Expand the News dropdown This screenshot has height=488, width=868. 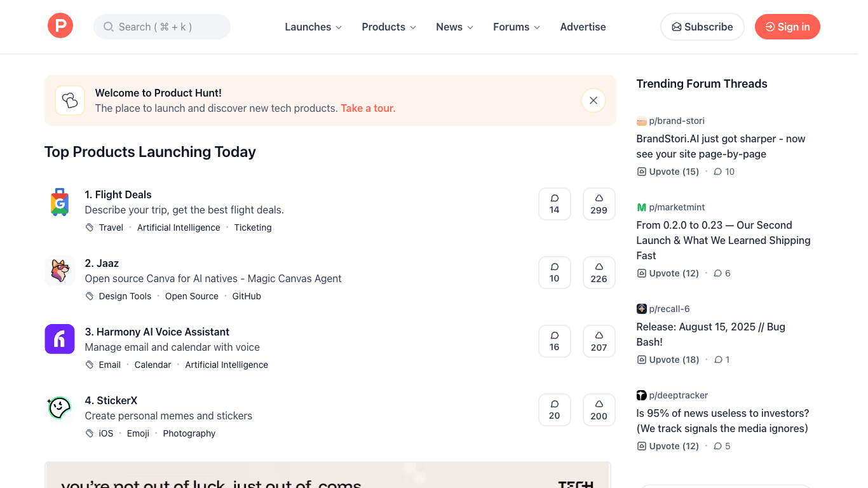click(454, 27)
